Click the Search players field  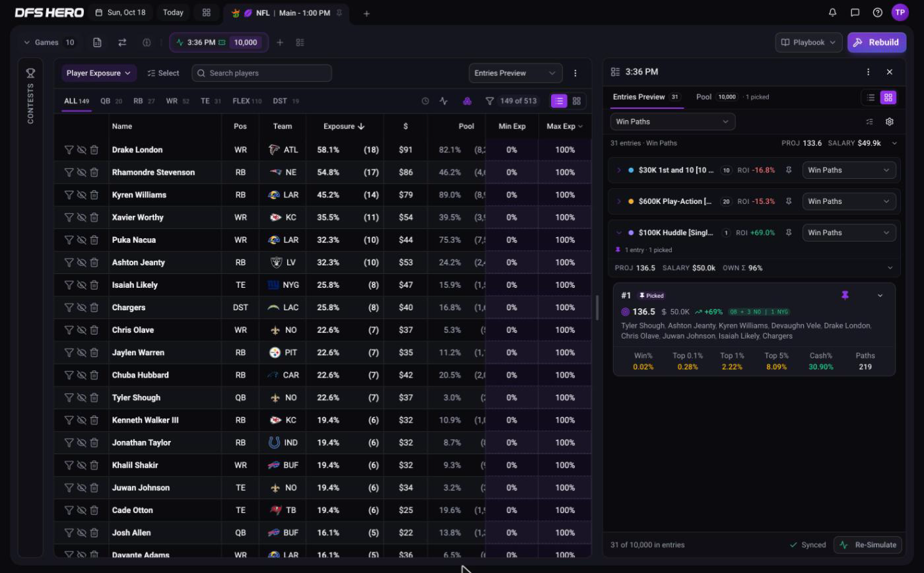point(262,73)
